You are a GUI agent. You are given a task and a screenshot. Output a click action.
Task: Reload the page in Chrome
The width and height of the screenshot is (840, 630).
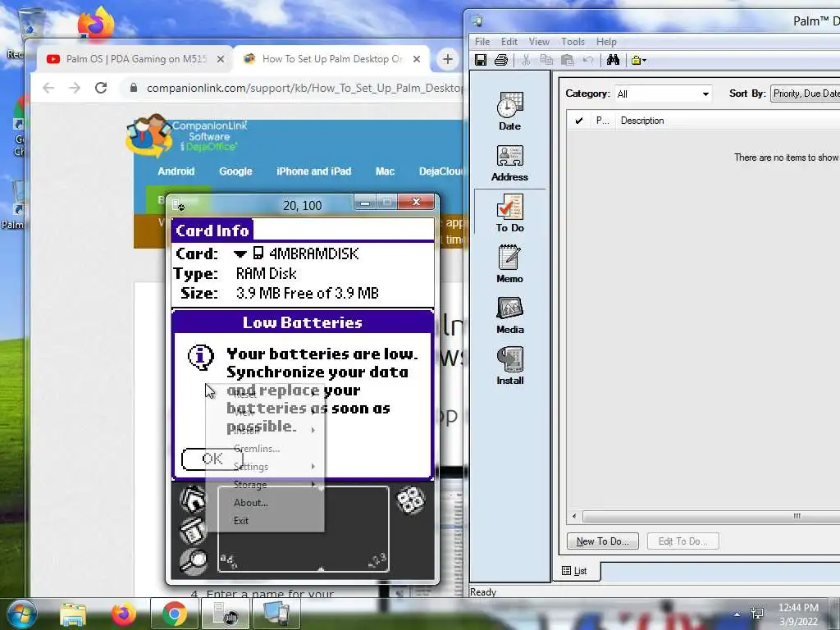pyautogui.click(x=101, y=88)
